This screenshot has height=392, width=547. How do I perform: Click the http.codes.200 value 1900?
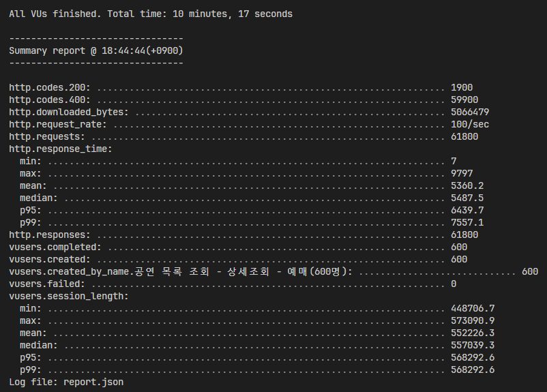point(462,87)
